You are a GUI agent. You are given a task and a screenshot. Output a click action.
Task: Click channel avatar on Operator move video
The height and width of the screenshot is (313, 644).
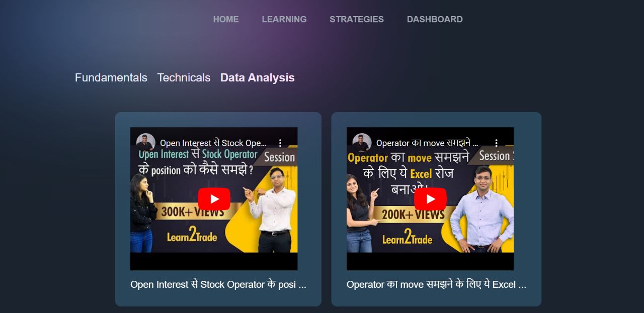click(362, 143)
